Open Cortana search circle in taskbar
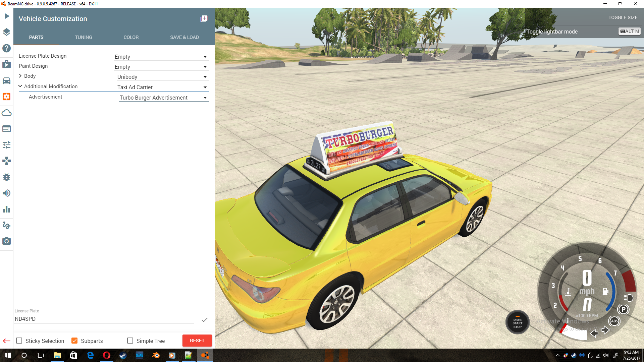This screenshot has width=644, height=362. pos(24,355)
